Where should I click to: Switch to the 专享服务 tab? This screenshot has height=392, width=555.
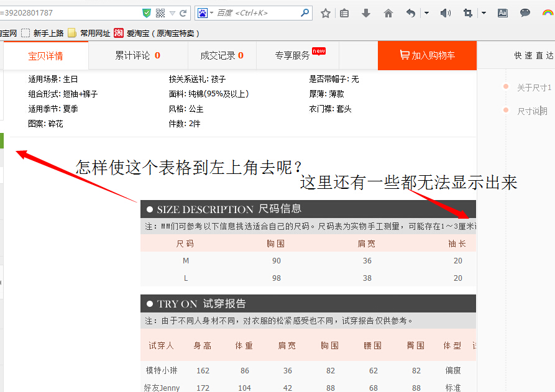pos(297,55)
